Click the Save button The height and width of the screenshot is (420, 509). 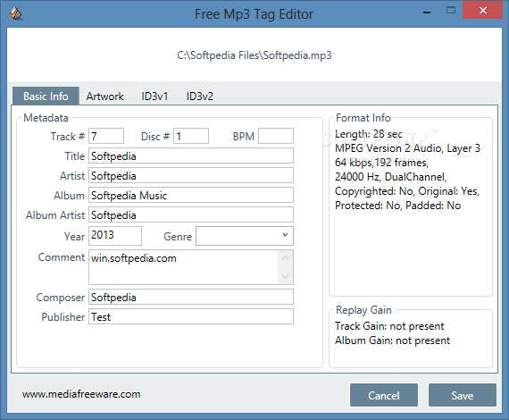[x=463, y=395]
